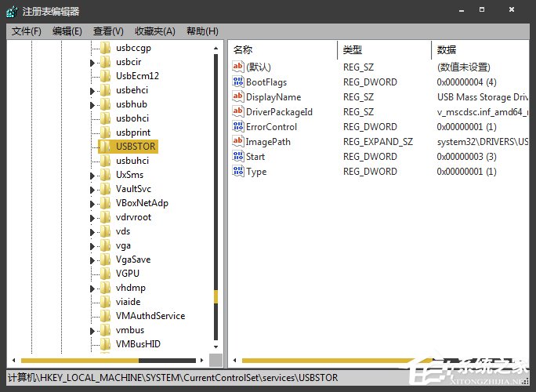This screenshot has height=392, width=536.
Task: Click the REG_EXPAND_SZ type cell
Action: point(378,142)
